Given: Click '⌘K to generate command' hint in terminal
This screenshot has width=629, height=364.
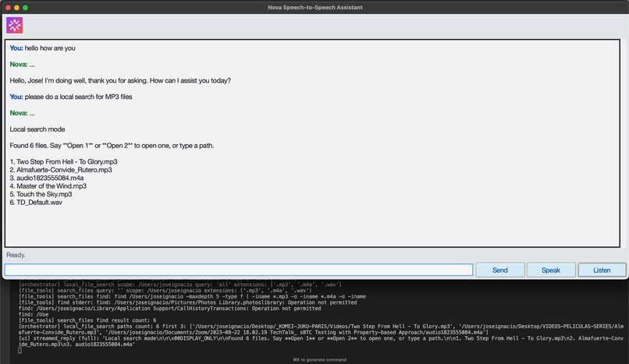Looking at the screenshot, I should (319, 359).
